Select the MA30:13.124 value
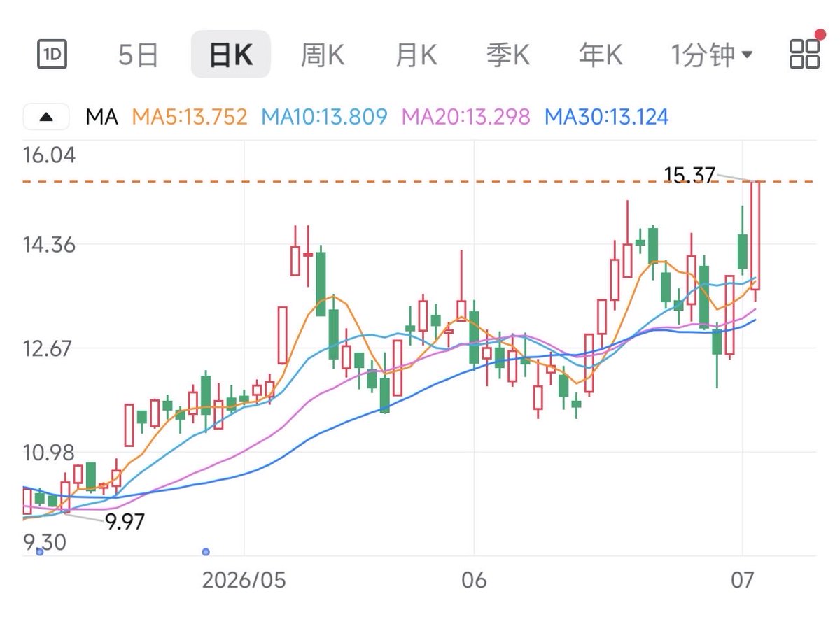 (607, 117)
